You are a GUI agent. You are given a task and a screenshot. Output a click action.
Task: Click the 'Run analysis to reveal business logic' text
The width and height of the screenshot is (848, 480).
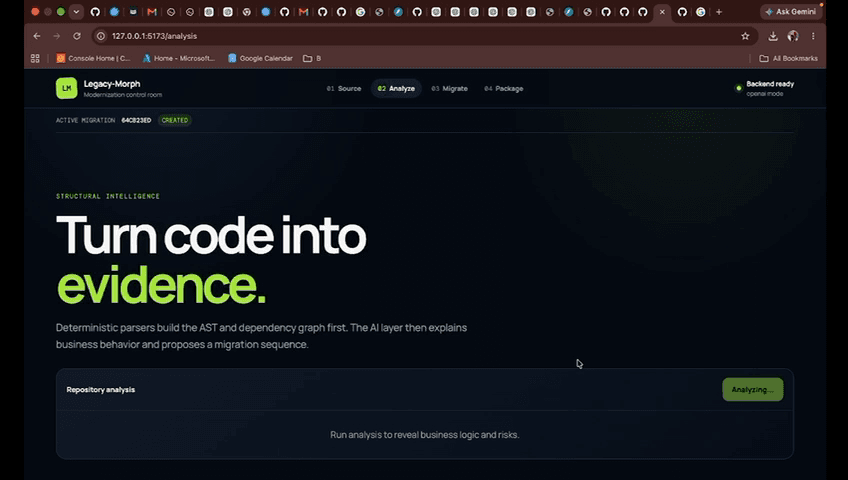click(x=425, y=435)
